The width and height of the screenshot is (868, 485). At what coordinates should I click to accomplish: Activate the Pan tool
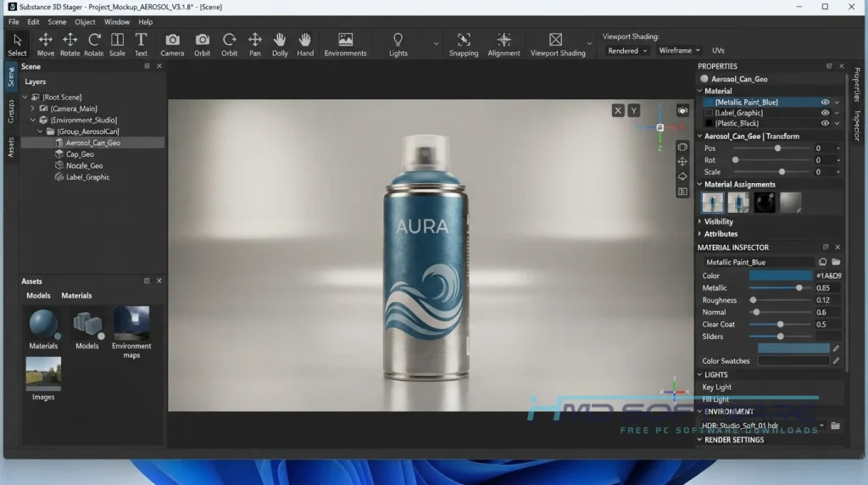point(254,44)
